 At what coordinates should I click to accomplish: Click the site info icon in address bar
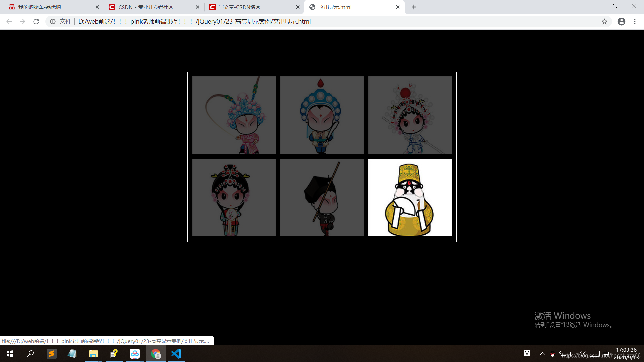click(53, 22)
